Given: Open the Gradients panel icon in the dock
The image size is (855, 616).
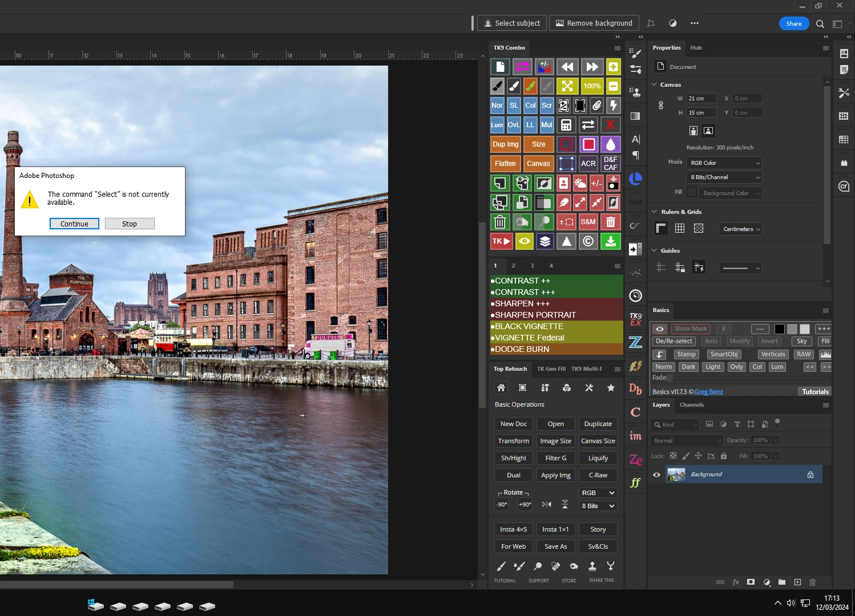Looking at the screenshot, I should pos(635,116).
